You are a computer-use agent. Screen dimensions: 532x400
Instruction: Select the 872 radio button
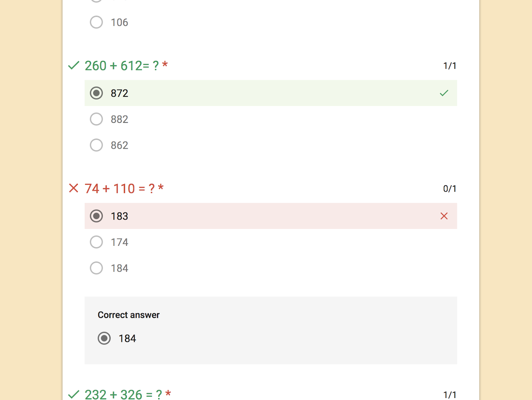coord(96,93)
